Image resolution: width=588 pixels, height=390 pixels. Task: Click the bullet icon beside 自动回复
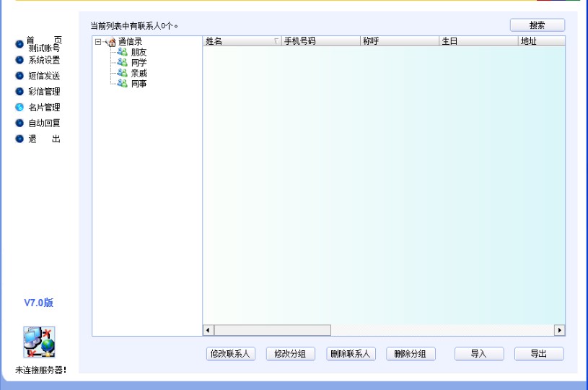click(x=19, y=123)
